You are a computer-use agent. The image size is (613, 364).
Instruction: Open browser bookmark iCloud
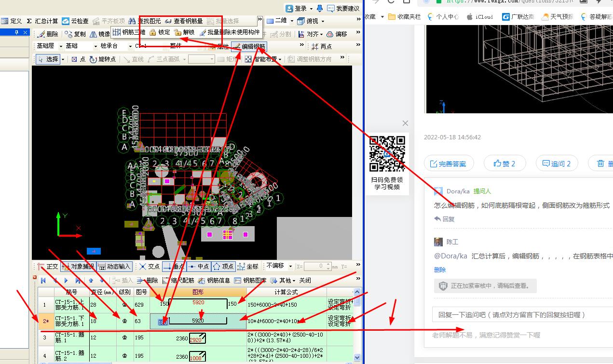[479, 16]
